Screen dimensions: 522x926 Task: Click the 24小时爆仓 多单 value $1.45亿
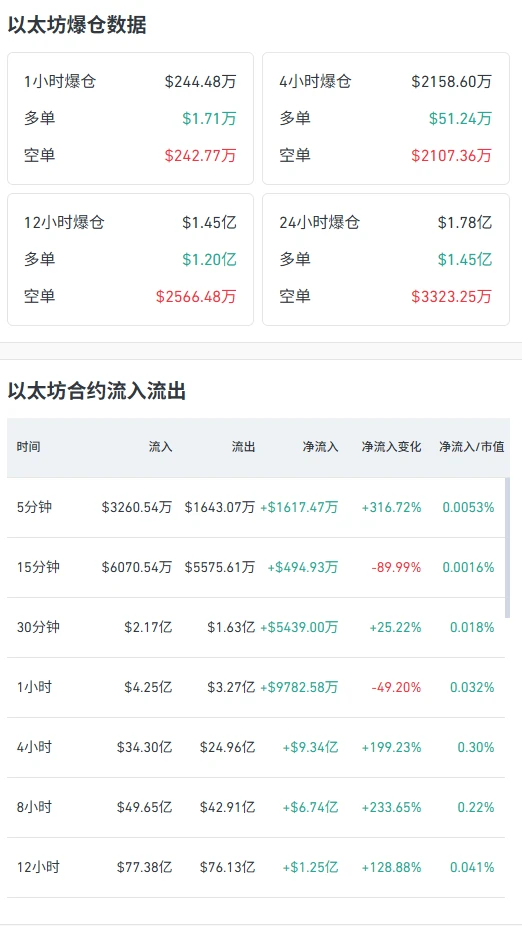[x=465, y=259]
